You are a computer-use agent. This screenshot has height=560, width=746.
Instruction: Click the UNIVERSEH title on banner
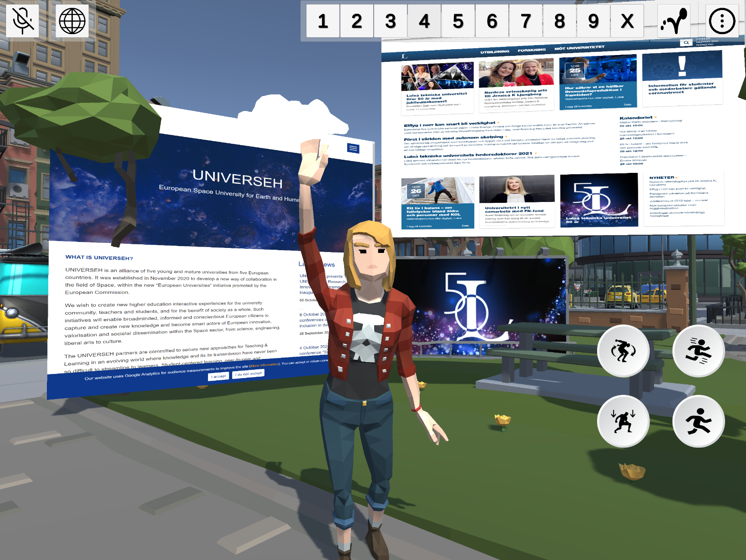(x=237, y=178)
